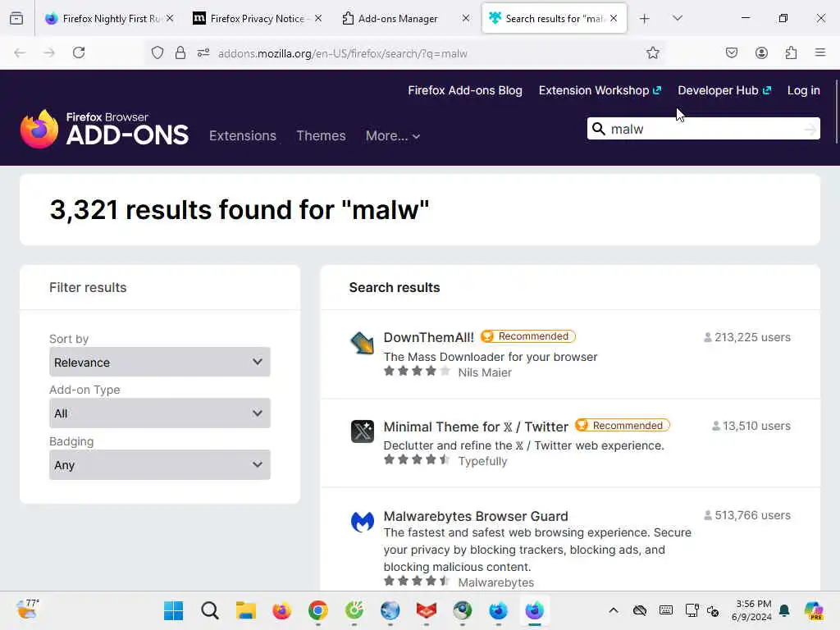The width and height of the screenshot is (840, 630).
Task: Go back to previous page
Action: (x=20, y=52)
